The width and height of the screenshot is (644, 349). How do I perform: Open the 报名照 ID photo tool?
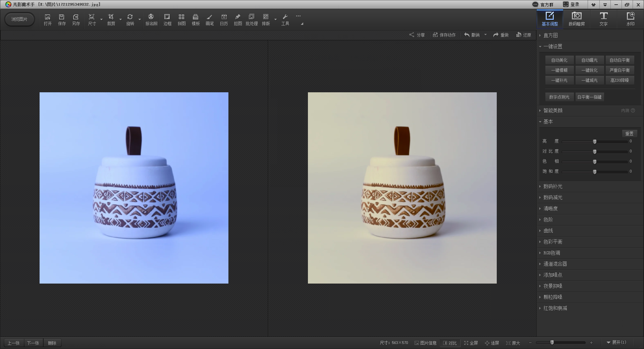151,20
